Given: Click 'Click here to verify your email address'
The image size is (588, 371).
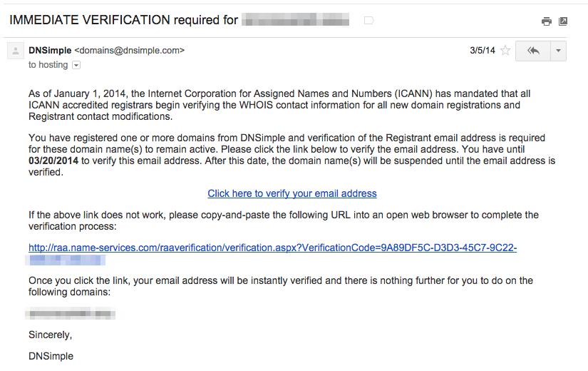Looking at the screenshot, I should click(292, 193).
